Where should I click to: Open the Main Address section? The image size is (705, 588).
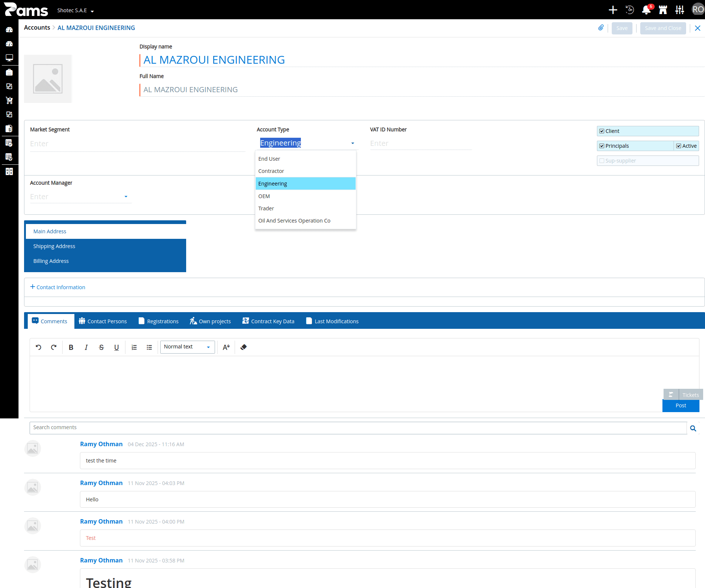[x=106, y=231]
